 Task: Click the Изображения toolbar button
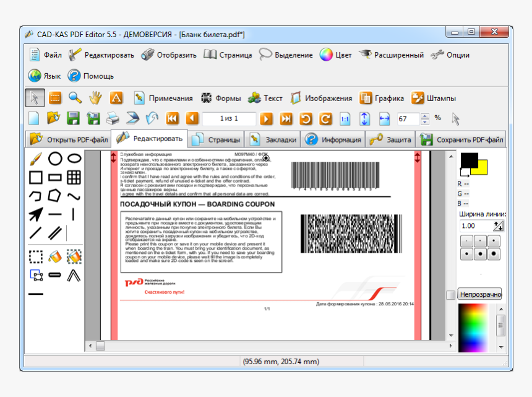[x=321, y=98]
